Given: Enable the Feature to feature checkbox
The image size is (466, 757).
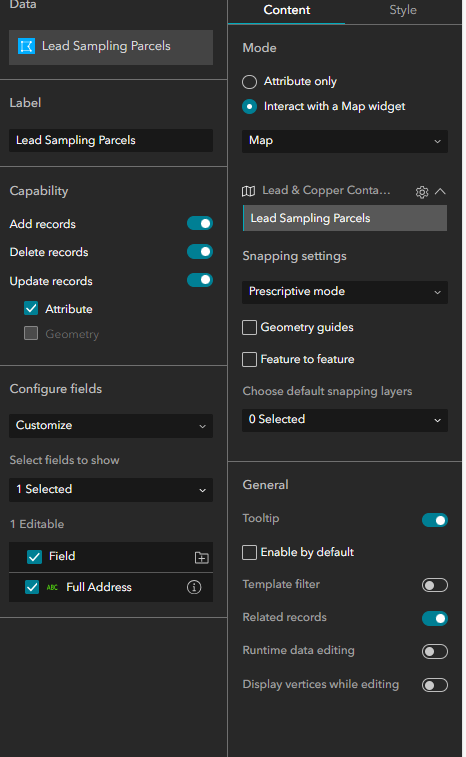Looking at the screenshot, I should pos(249,359).
